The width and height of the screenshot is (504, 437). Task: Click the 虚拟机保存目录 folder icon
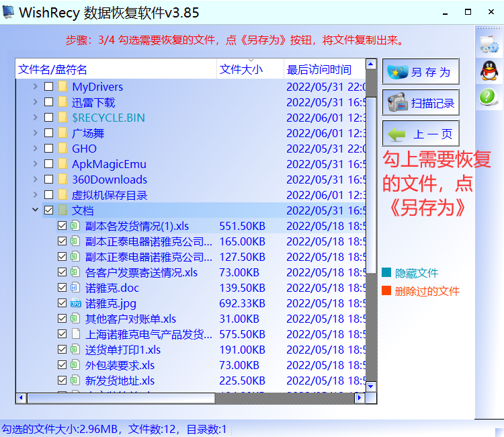(x=62, y=194)
